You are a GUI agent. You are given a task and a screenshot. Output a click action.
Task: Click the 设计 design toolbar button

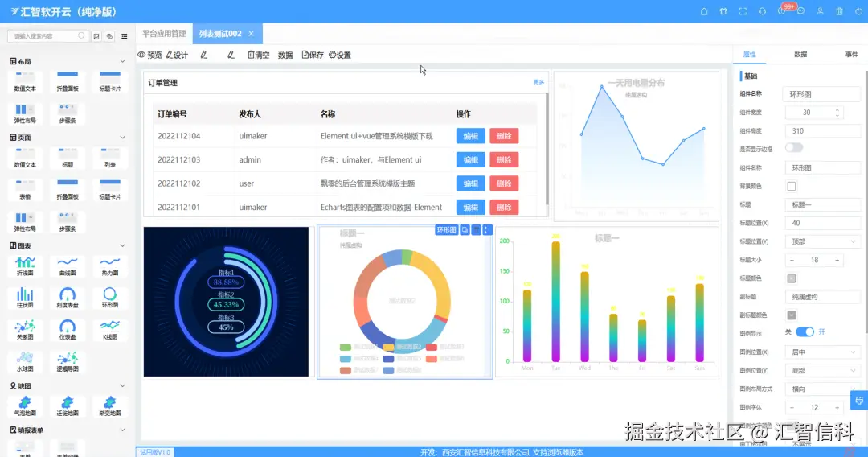[x=177, y=55]
